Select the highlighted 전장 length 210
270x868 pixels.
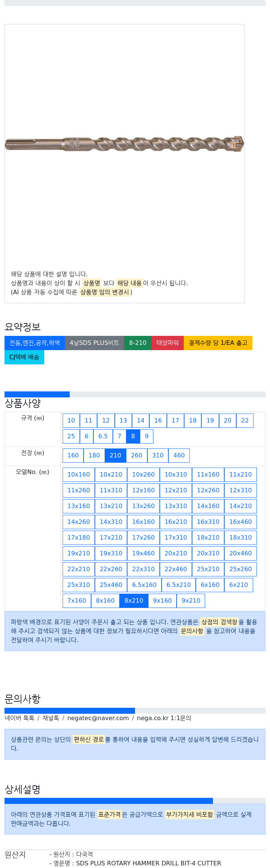coord(115,455)
